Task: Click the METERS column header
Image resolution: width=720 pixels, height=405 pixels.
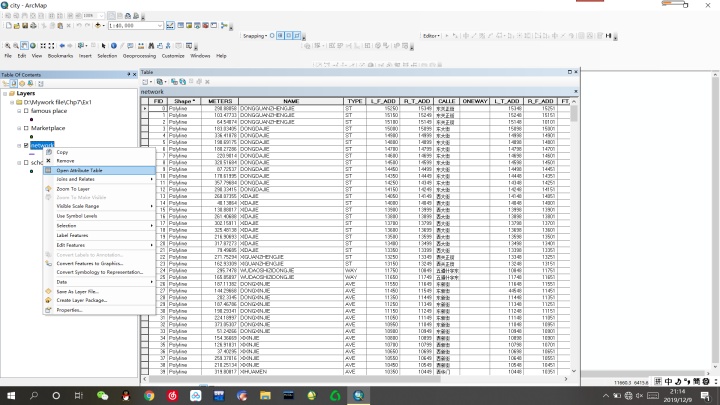Action: coord(220,101)
